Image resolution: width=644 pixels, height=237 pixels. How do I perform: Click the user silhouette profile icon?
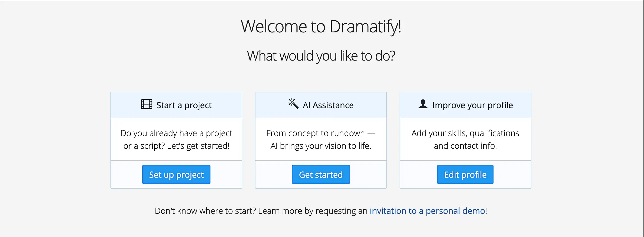pos(423,104)
